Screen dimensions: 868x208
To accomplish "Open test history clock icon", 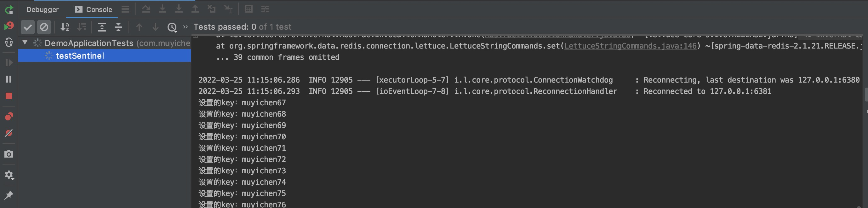I will pos(172,27).
